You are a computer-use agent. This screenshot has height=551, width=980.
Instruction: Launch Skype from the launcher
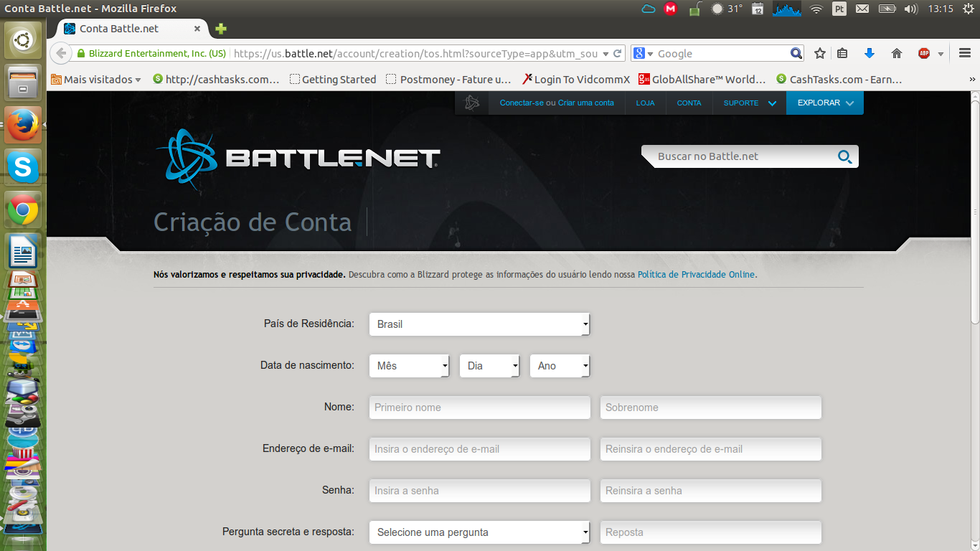(x=24, y=167)
